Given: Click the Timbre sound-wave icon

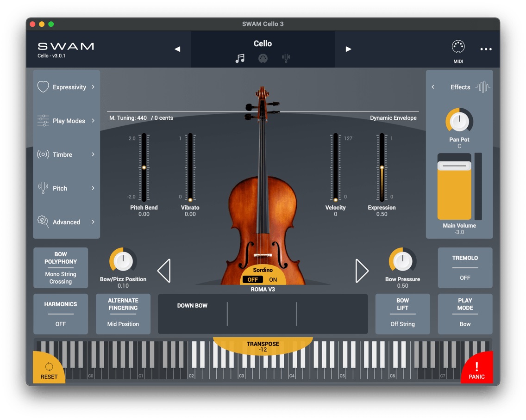Looking at the screenshot, I should [x=43, y=154].
